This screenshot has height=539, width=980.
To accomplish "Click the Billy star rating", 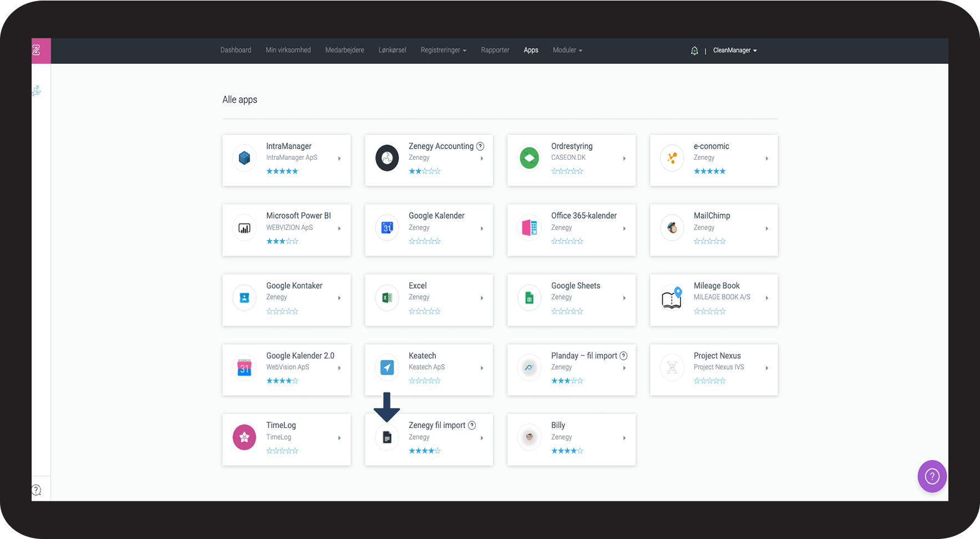I will click(567, 451).
